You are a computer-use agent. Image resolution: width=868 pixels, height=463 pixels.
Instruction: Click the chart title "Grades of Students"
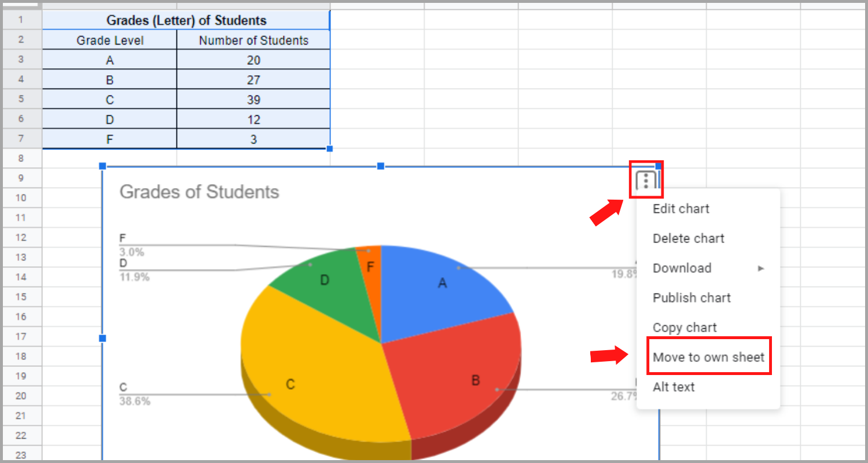(x=200, y=192)
